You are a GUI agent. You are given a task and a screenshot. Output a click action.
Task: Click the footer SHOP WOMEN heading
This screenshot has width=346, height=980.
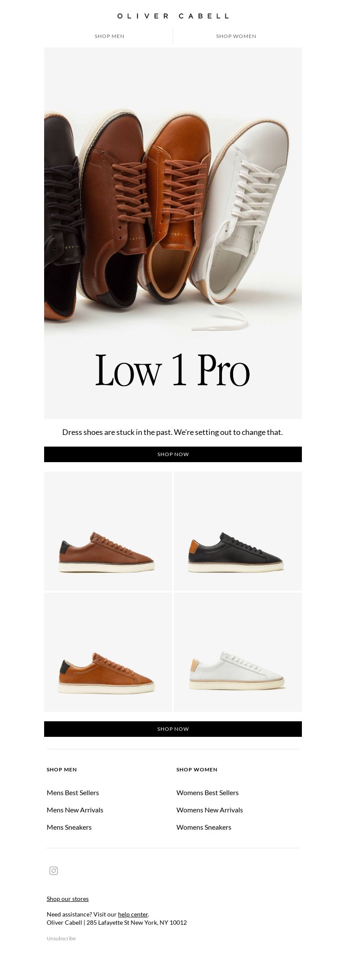tap(197, 770)
